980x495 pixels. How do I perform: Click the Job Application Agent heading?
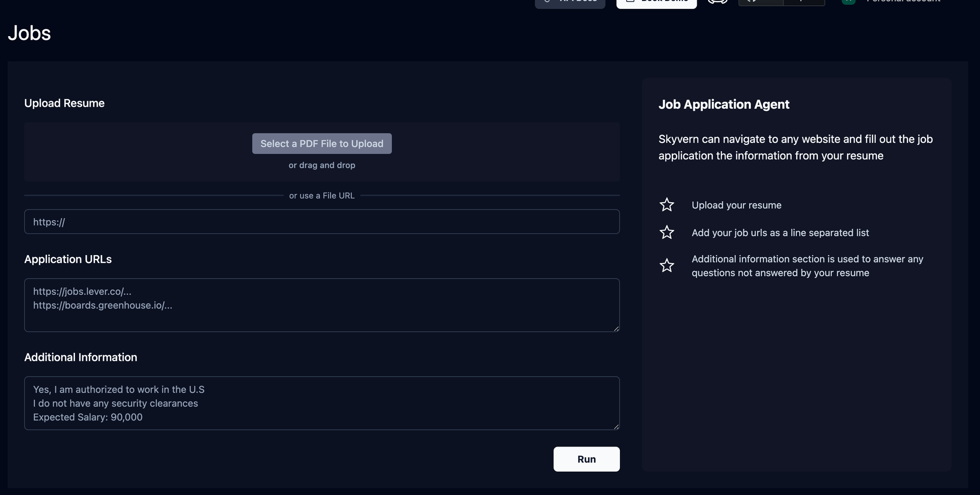[x=724, y=104]
